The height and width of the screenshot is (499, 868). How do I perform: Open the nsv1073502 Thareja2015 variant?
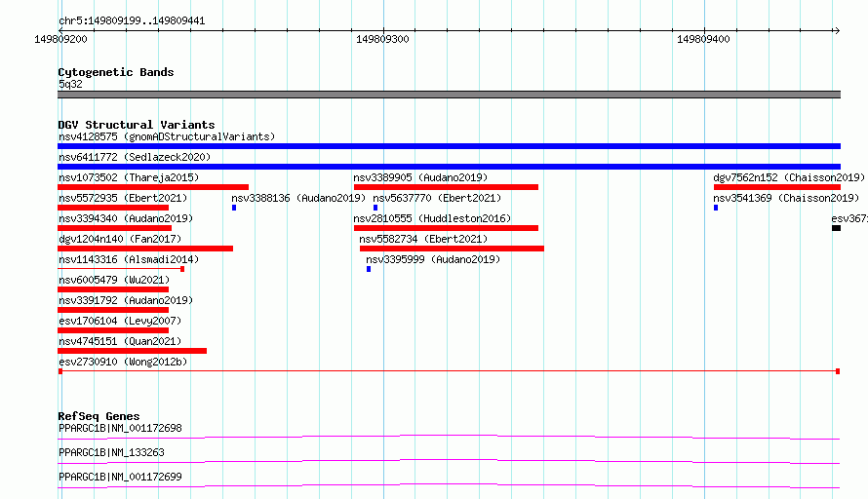[x=129, y=177]
